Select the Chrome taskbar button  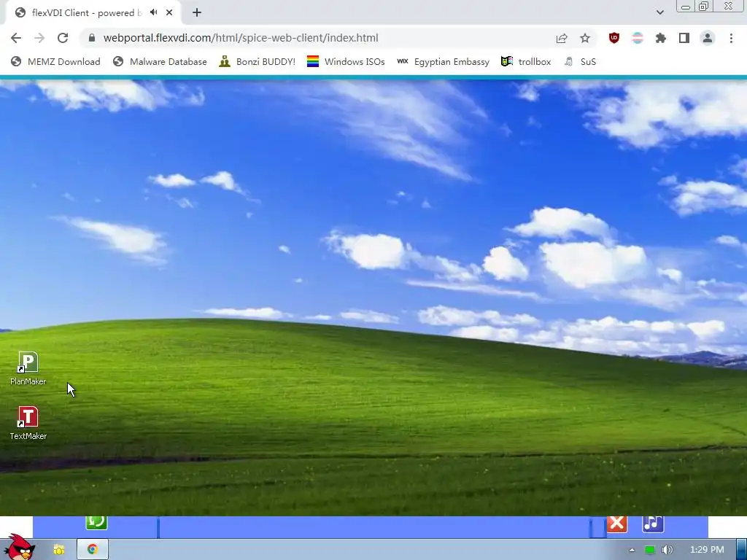point(93,550)
